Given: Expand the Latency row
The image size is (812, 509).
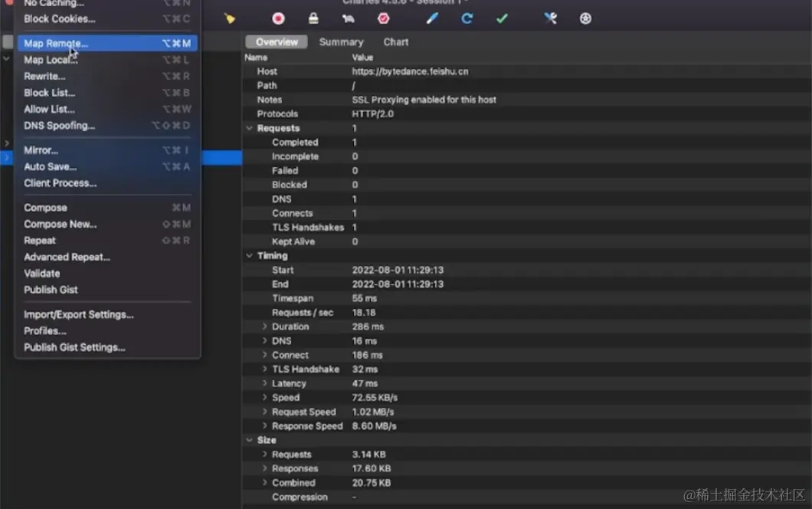Looking at the screenshot, I should coord(264,383).
